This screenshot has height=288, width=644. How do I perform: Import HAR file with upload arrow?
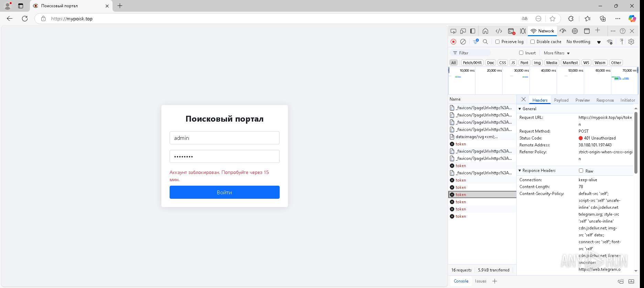(622, 42)
